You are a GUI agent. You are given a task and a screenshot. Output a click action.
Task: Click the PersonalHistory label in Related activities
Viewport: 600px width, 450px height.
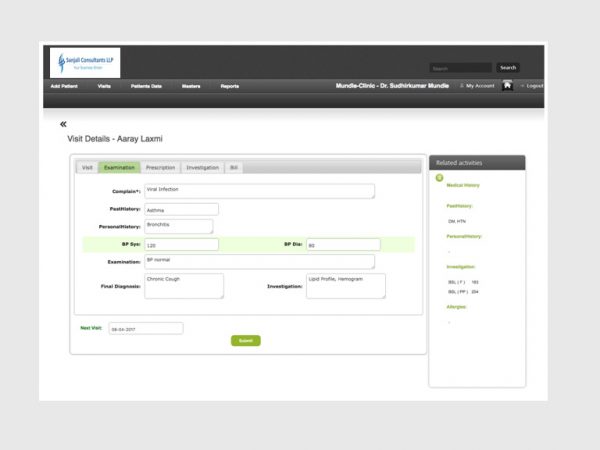coord(464,236)
